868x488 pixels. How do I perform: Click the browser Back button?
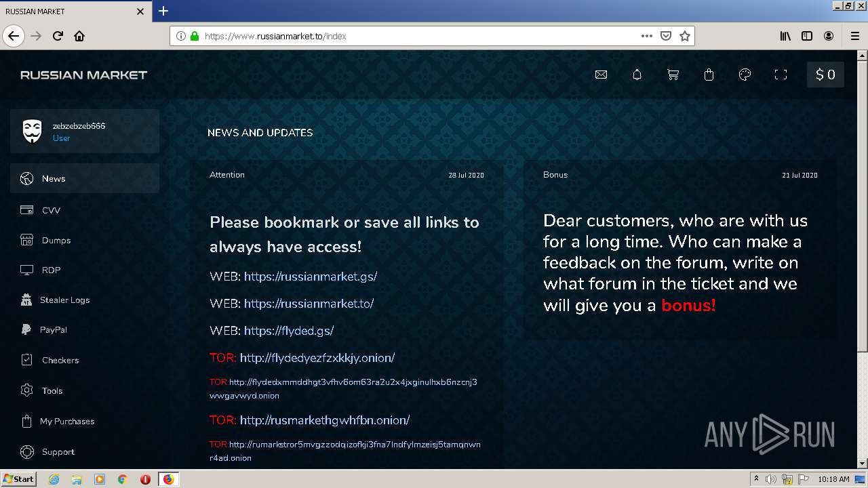click(x=13, y=36)
